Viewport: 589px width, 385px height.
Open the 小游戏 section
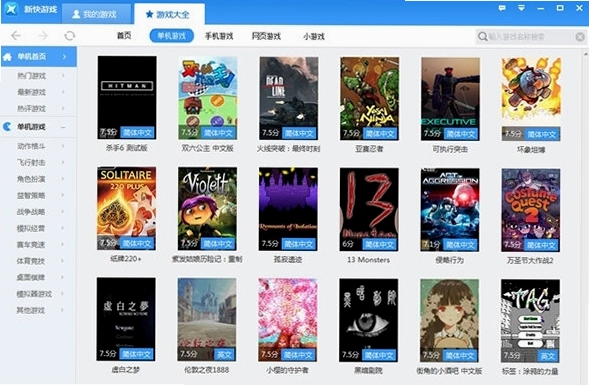[x=314, y=36]
